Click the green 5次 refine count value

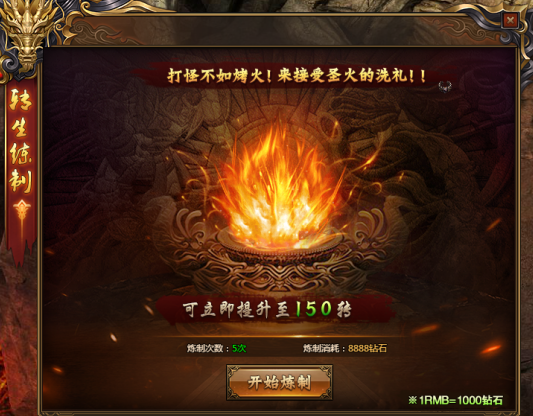[239, 348]
